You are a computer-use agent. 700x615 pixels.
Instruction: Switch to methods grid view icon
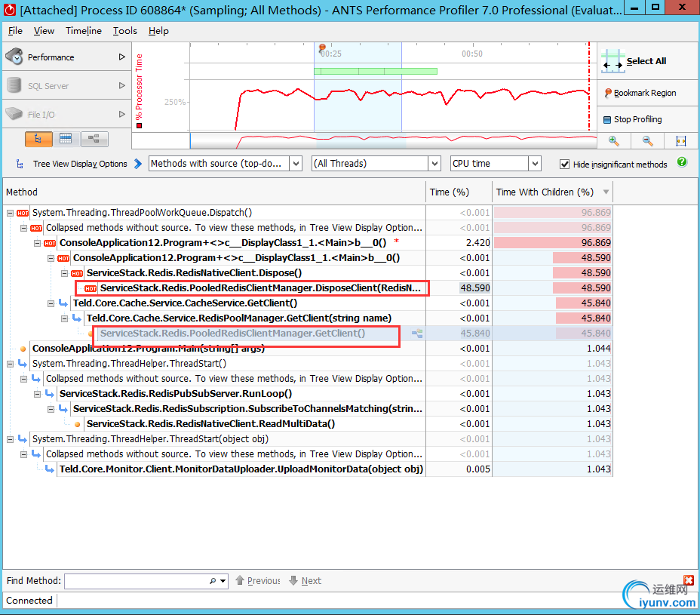pos(66,140)
